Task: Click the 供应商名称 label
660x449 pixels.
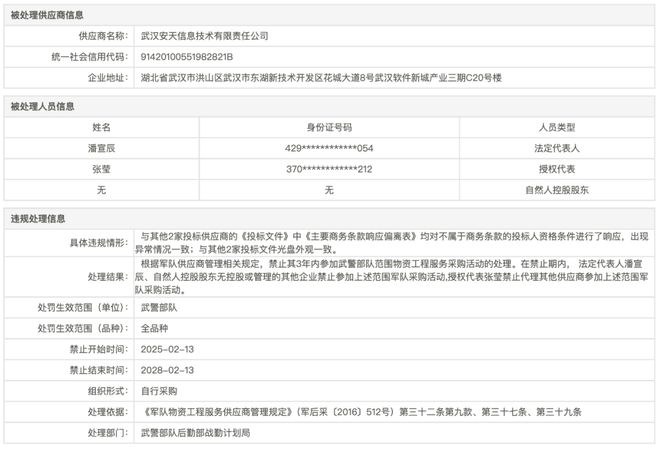Action: (x=103, y=36)
